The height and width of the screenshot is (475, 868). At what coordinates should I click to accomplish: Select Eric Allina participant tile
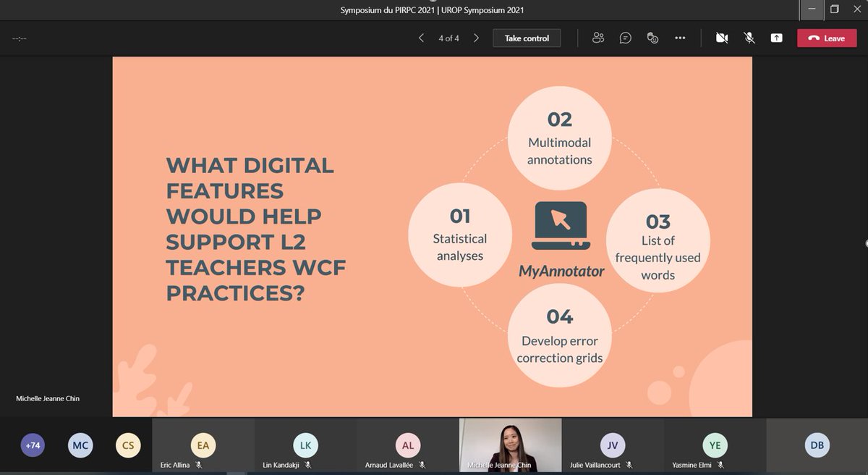[x=203, y=446]
